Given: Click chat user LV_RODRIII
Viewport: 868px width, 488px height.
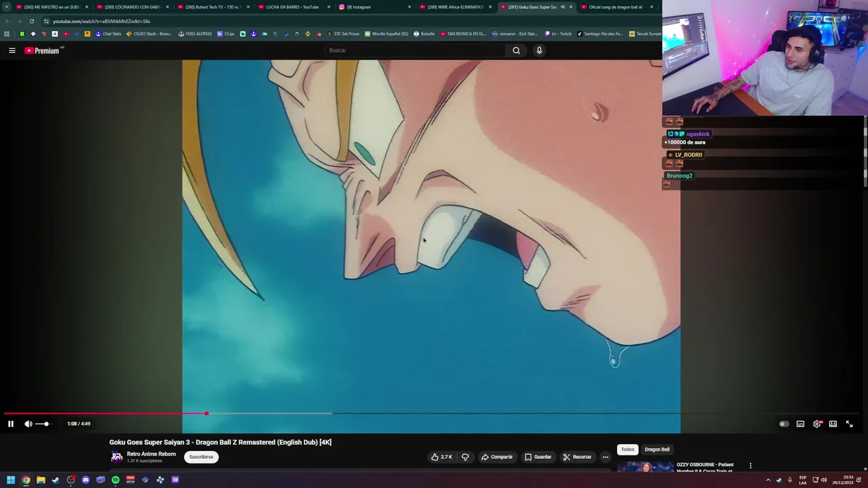Looking at the screenshot, I should tap(688, 155).
